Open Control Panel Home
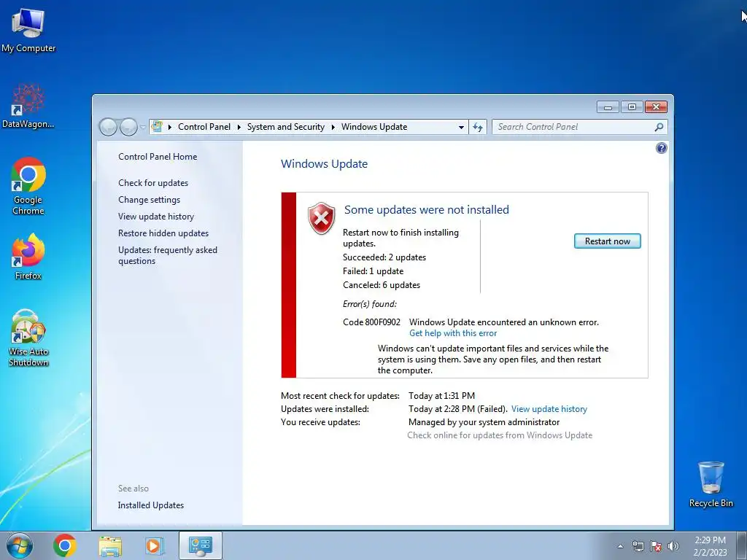This screenshot has height=560, width=747. pos(158,157)
